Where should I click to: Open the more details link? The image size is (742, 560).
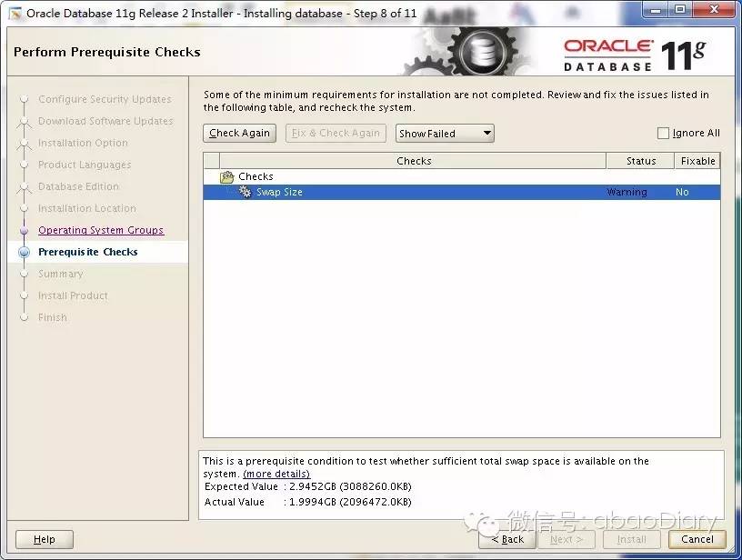(276, 474)
